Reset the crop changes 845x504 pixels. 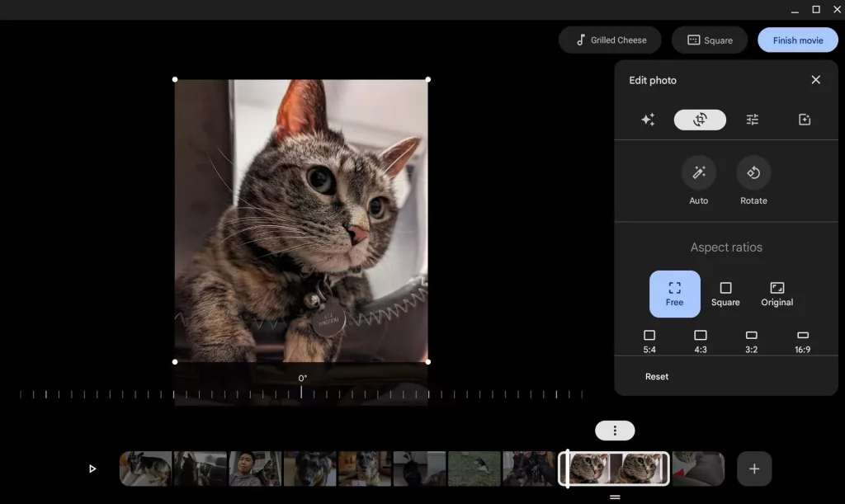point(656,376)
